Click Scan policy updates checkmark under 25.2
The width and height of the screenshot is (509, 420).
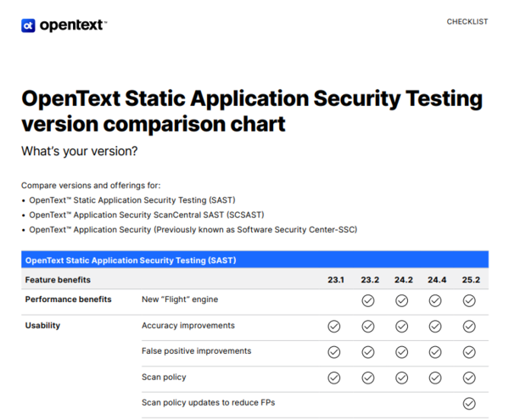click(469, 404)
